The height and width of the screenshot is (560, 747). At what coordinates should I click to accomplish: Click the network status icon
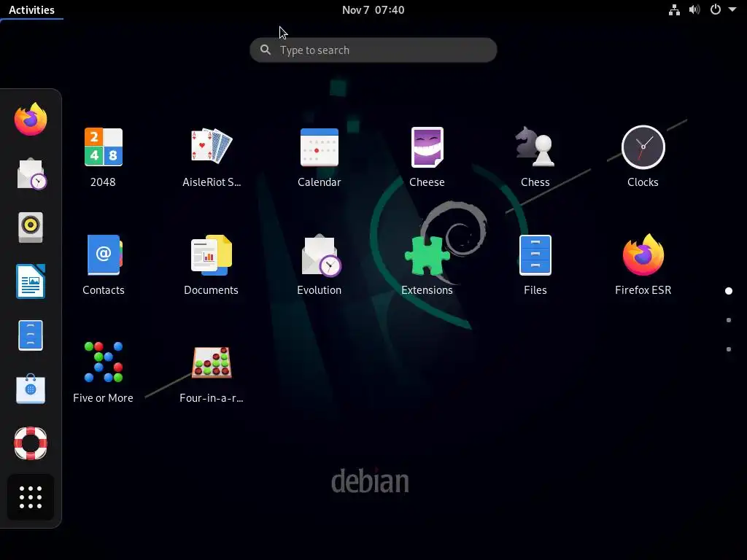(674, 10)
